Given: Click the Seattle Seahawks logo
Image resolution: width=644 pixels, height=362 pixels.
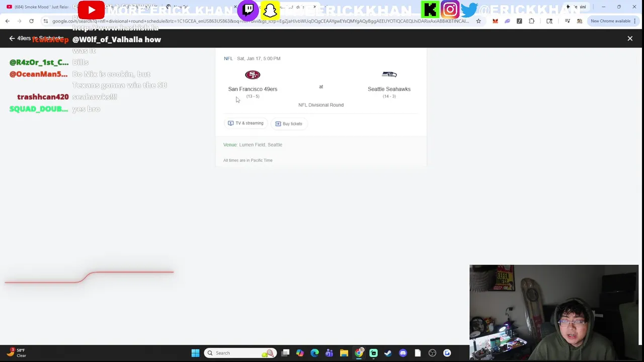Looking at the screenshot, I should 389,74.
